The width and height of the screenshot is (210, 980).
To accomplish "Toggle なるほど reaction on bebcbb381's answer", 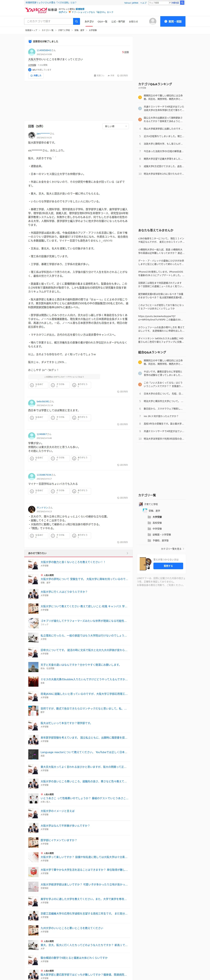I will pyautogui.click(x=38, y=418).
